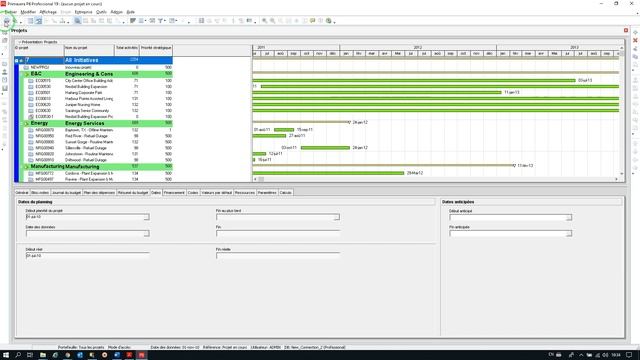Switch to the Financement tab

tap(174, 192)
